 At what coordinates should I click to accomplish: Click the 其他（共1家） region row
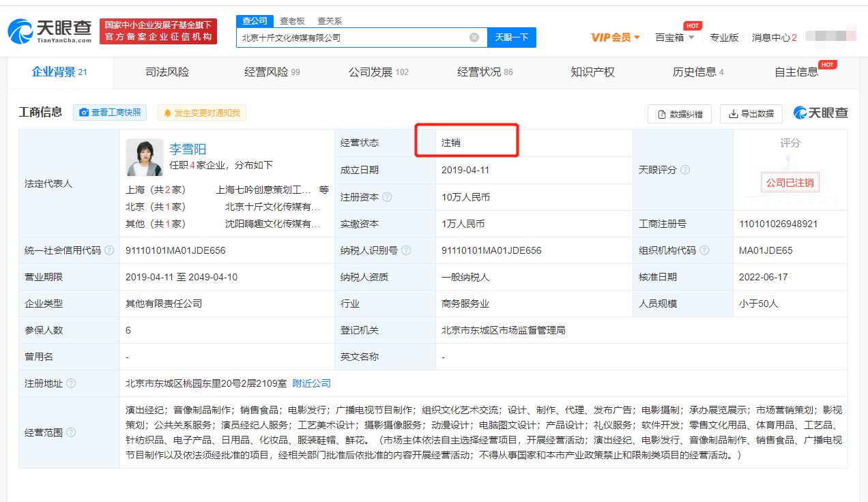click(156, 224)
